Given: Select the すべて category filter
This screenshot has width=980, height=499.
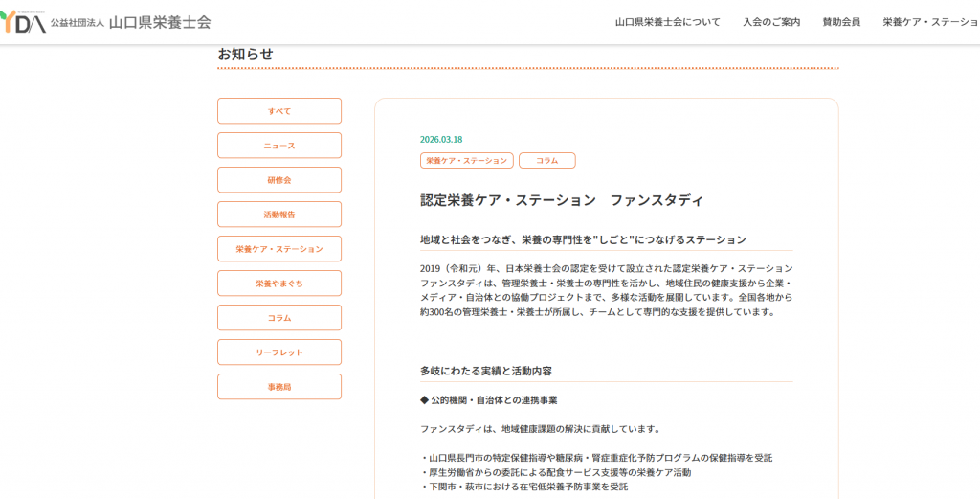Looking at the screenshot, I should point(279,111).
